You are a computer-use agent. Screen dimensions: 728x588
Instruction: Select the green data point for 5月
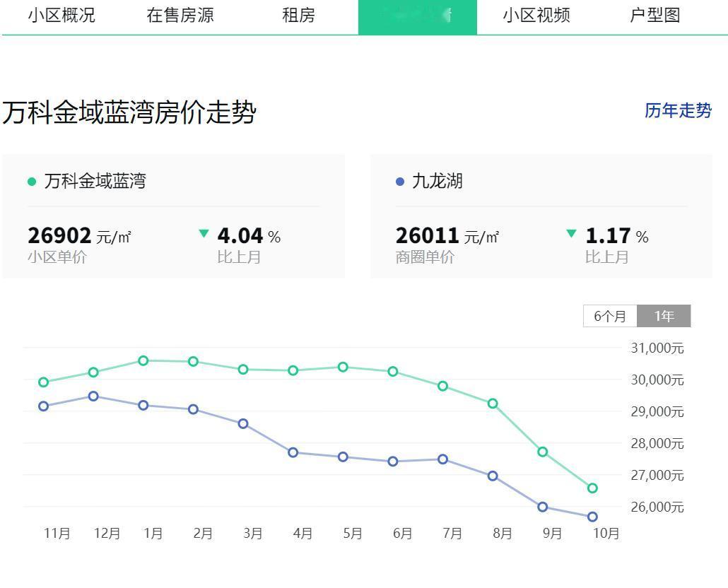343,367
